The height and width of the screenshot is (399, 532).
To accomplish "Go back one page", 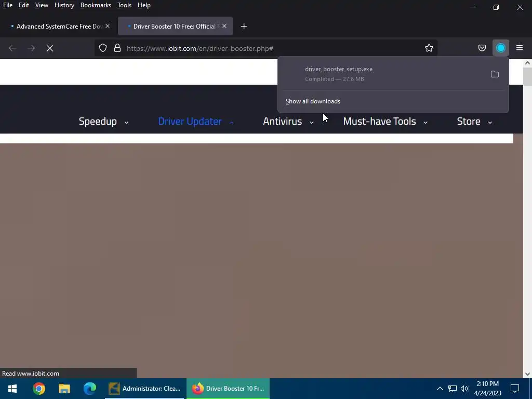I will pyautogui.click(x=12, y=48).
